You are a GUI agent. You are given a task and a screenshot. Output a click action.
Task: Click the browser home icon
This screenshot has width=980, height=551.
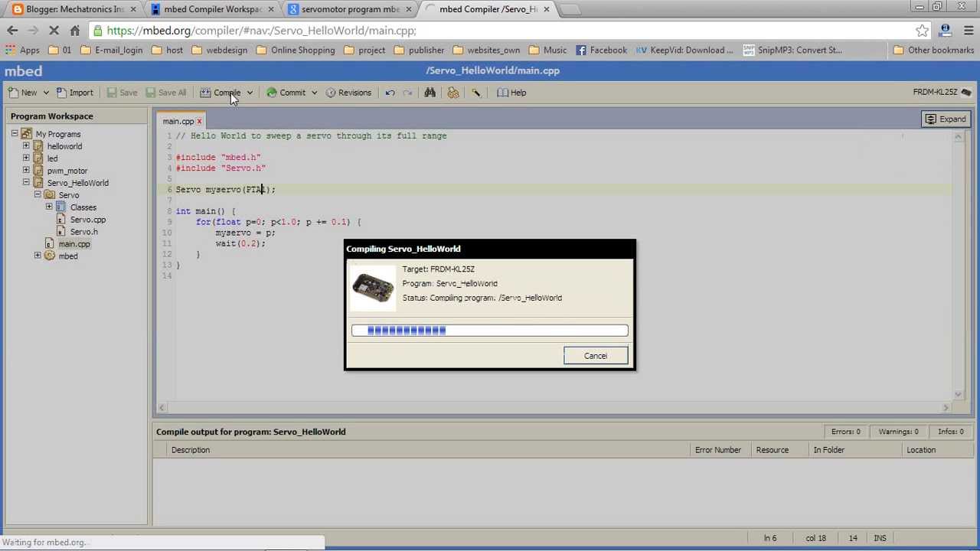[x=74, y=31]
